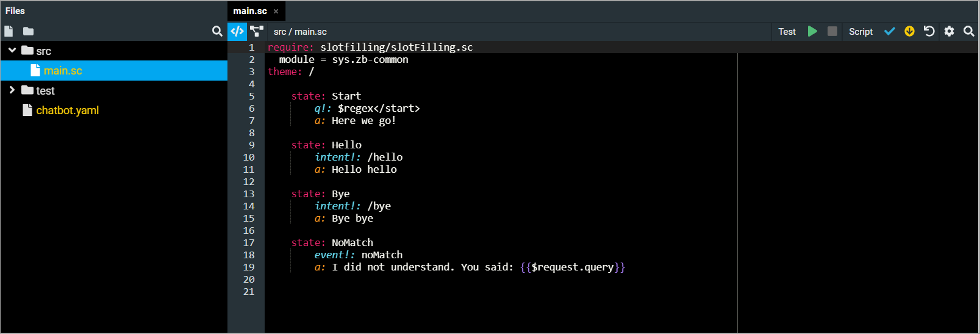Viewport: 980px width, 334px height.
Task: Expand the test folder
Action: click(12, 90)
